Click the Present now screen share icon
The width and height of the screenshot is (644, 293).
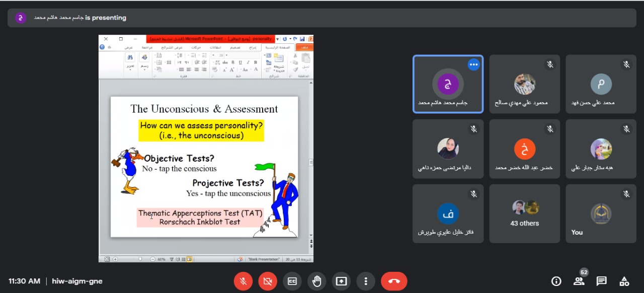(341, 281)
